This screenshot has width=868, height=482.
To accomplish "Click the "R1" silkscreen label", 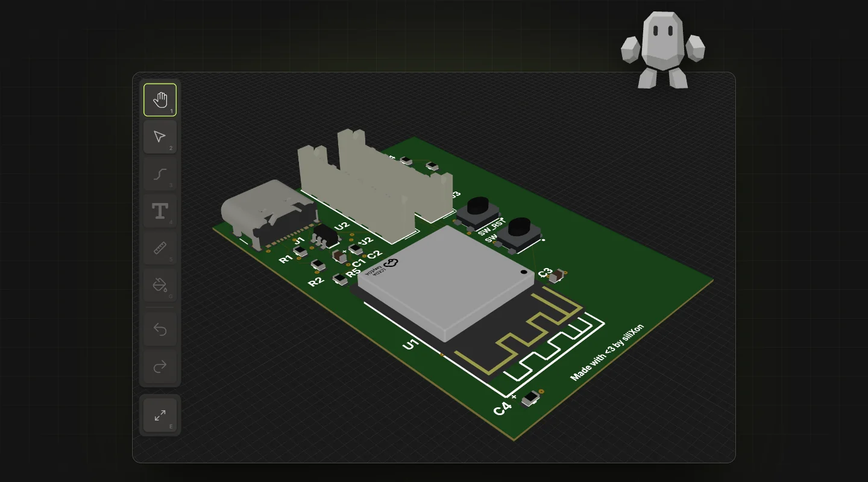I will 285,259.
